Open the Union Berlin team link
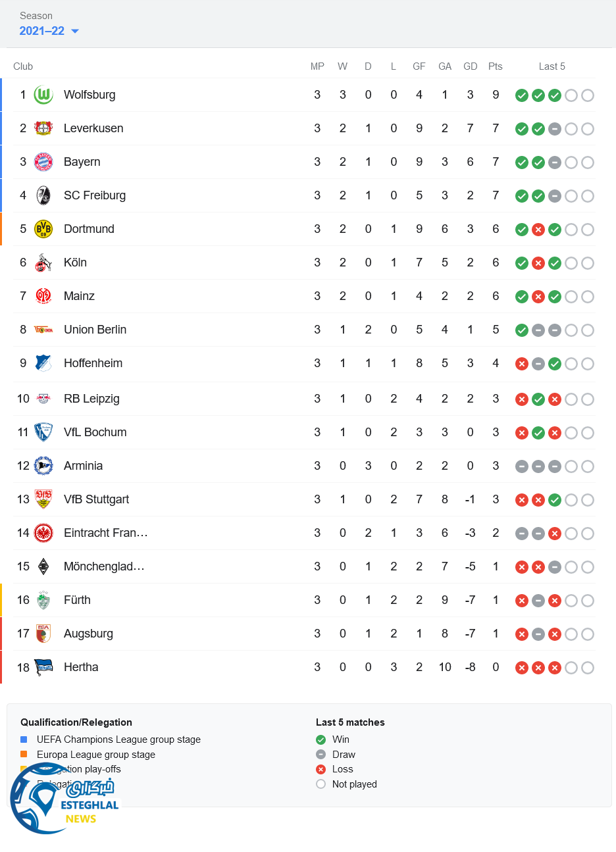This screenshot has width=616, height=852. (x=95, y=330)
